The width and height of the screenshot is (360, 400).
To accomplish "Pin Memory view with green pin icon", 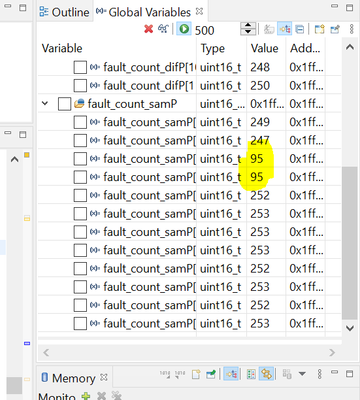I will 211,374.
